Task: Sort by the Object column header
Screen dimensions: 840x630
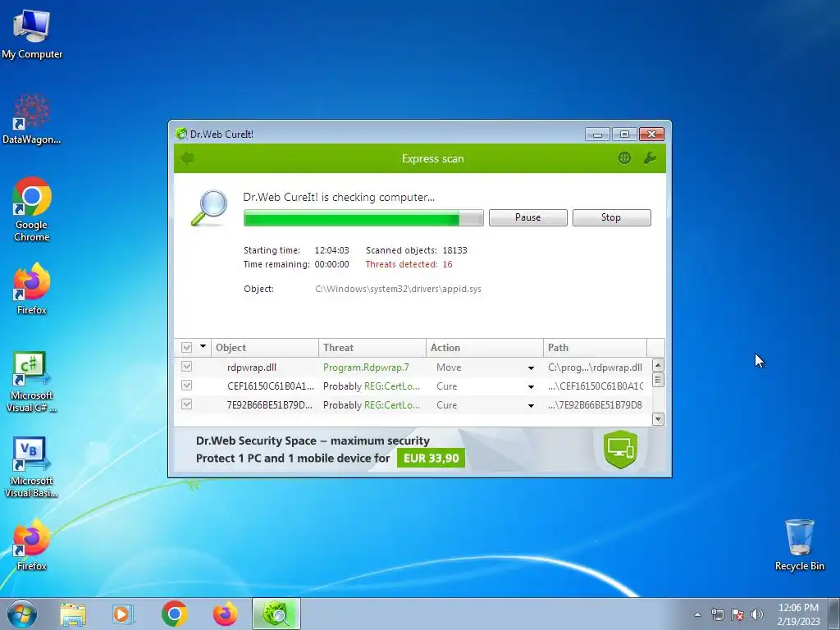Action: click(x=265, y=348)
